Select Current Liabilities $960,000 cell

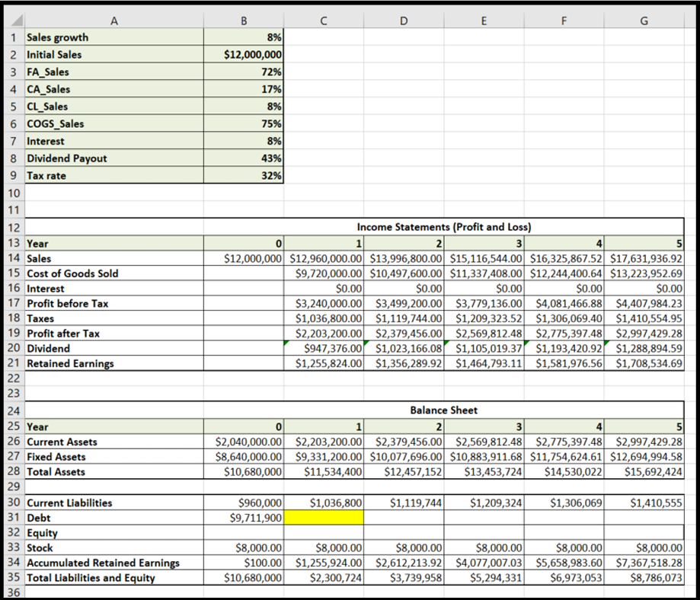point(244,503)
